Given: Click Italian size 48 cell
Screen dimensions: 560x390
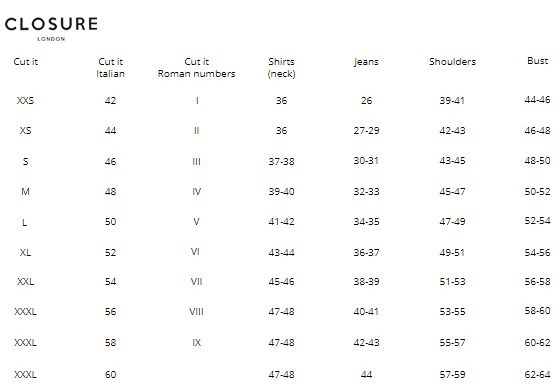Looking at the screenshot, I should (x=110, y=192).
